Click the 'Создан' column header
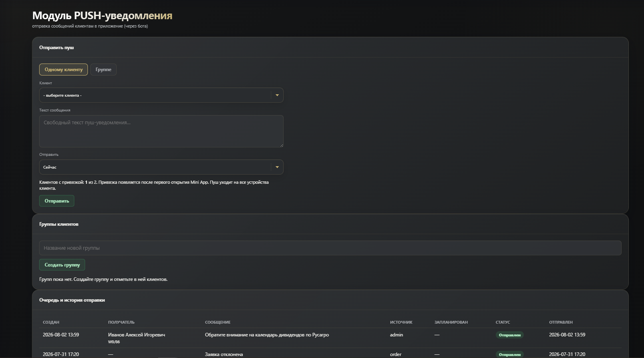This screenshot has width=644, height=358. coord(51,322)
